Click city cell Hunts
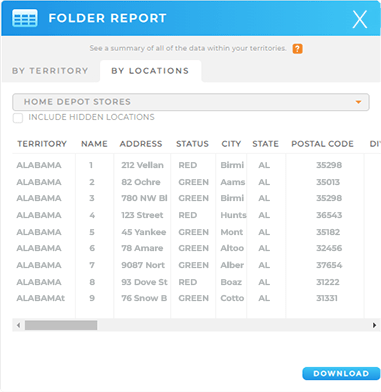Viewport: 381px width, 392px height. click(233, 215)
